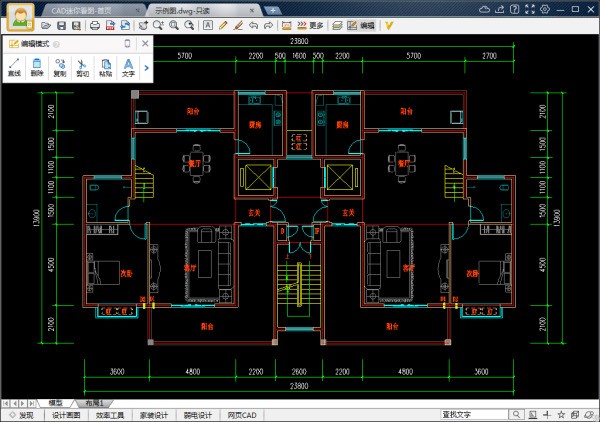Click the 家装设计 button in bottom bar
This screenshot has width=600, height=422.
(x=156, y=414)
